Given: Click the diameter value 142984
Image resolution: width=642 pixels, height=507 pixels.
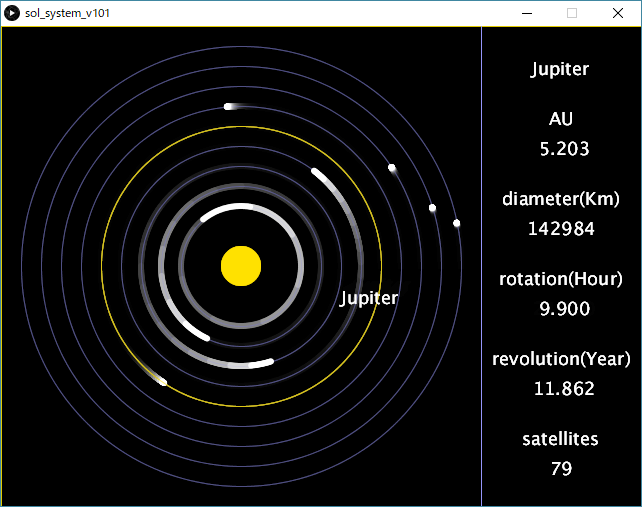Looking at the screenshot, I should click(x=561, y=229).
